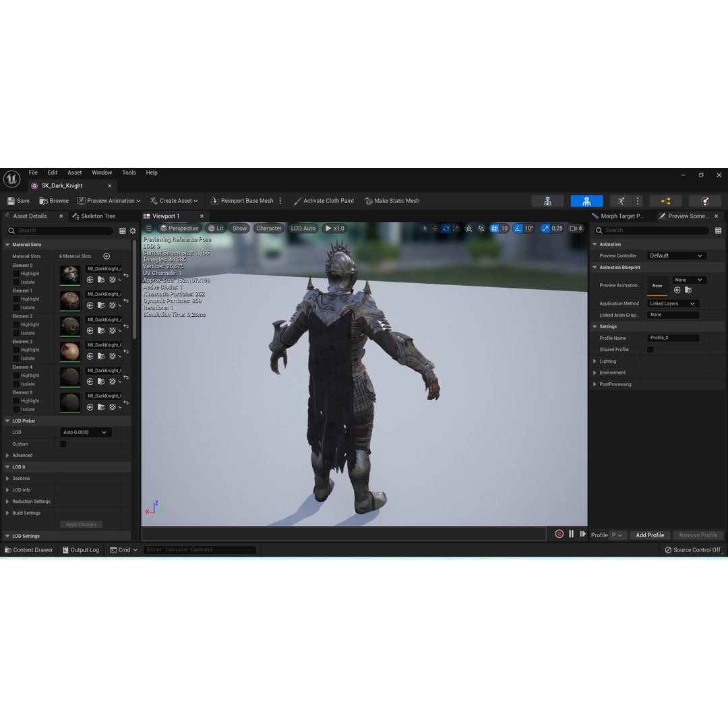Screen dimensions: 728x728
Task: Expand the PostProcessing section
Action: [595, 384]
